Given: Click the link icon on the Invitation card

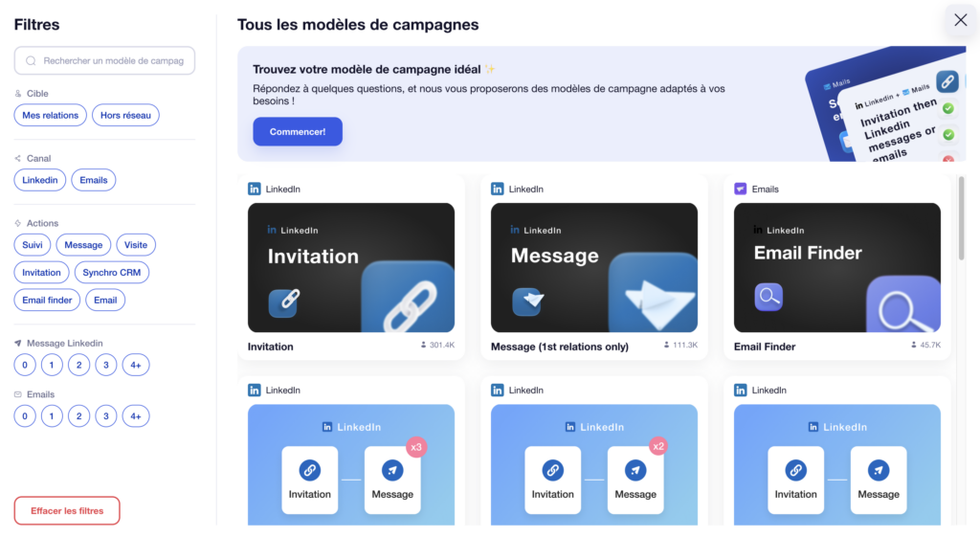Looking at the screenshot, I should click(283, 302).
